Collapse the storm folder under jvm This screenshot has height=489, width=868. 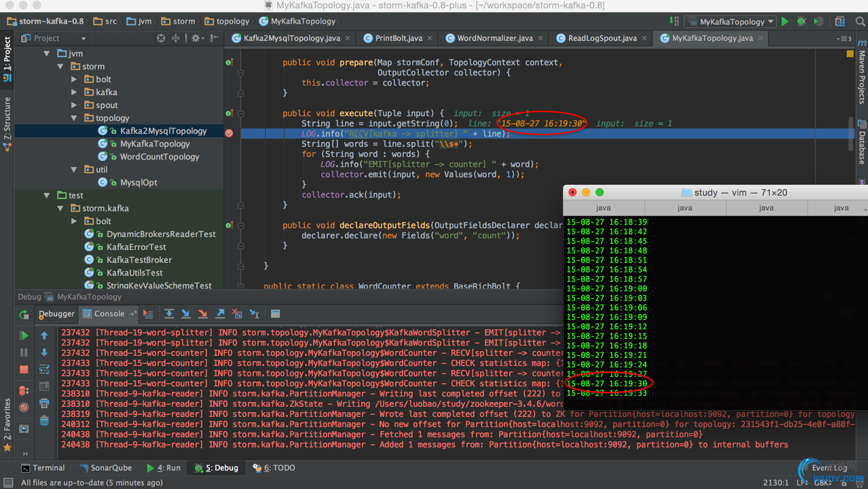[60, 67]
